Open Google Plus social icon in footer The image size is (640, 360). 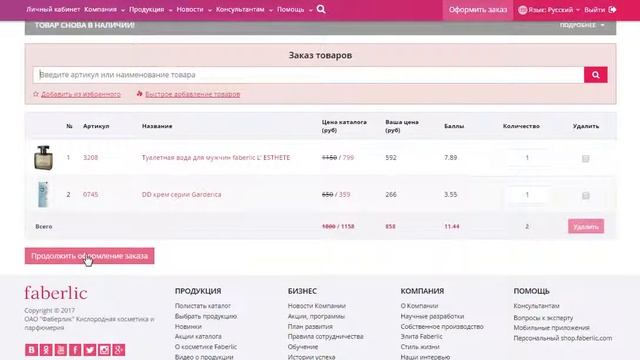pyautogui.click(x=119, y=350)
